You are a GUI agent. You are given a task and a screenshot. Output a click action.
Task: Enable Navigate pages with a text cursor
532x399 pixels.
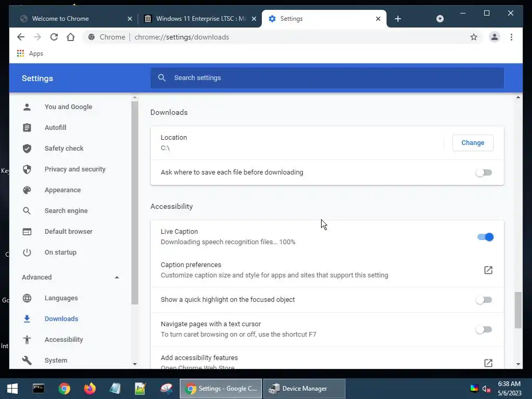484,329
